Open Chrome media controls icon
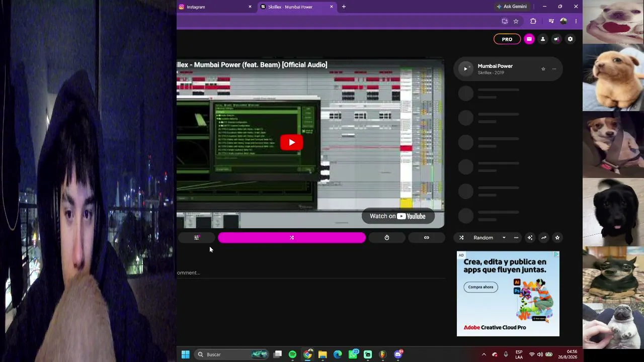The height and width of the screenshot is (362, 644). click(551, 21)
